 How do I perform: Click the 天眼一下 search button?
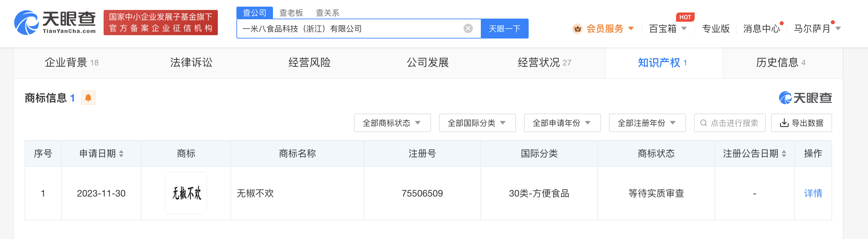point(504,29)
